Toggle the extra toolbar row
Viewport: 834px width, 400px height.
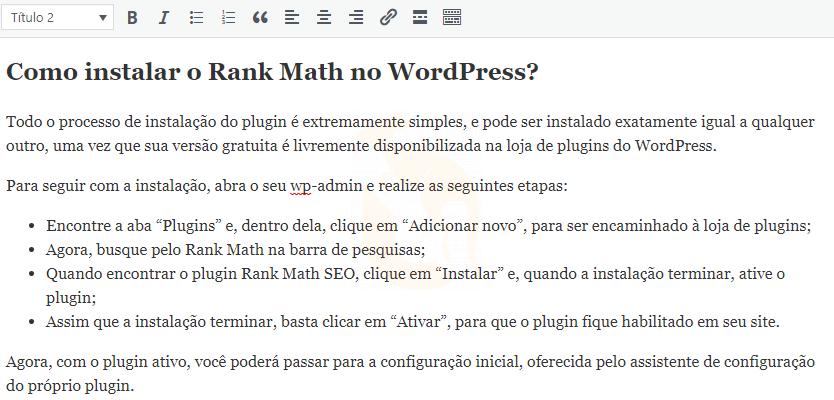[x=452, y=18]
